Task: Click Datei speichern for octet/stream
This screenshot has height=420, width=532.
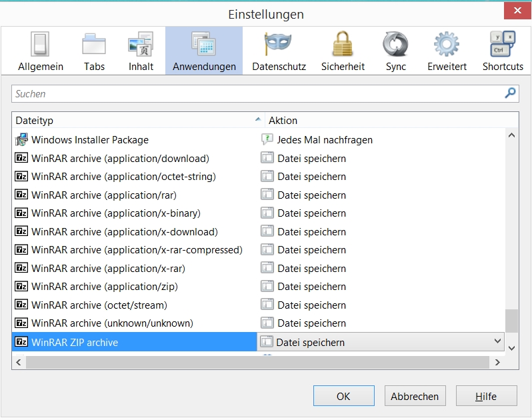Action: 311,305
